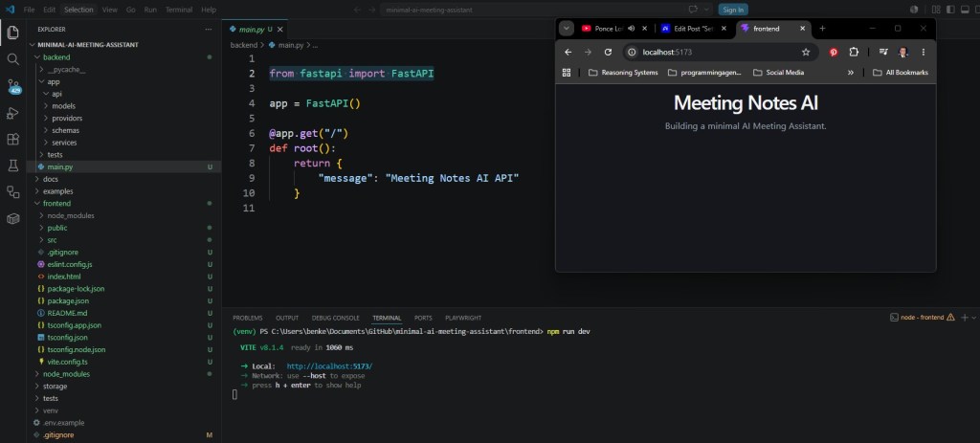Image resolution: width=980 pixels, height=443 pixels.
Task: Open package.json in the explorer
Action: coord(68,301)
